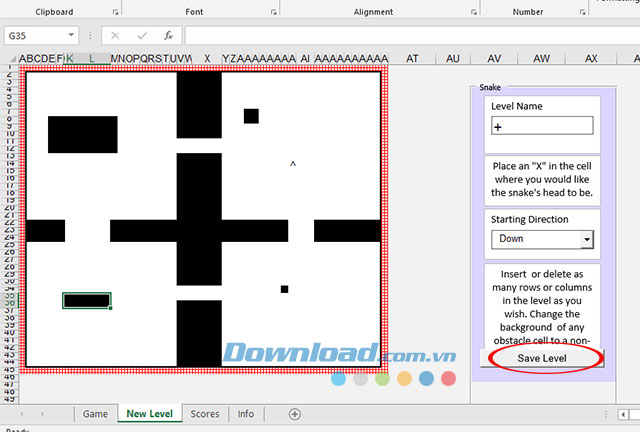This screenshot has width=640, height=432.
Task: Select column header L
Action: point(92,59)
